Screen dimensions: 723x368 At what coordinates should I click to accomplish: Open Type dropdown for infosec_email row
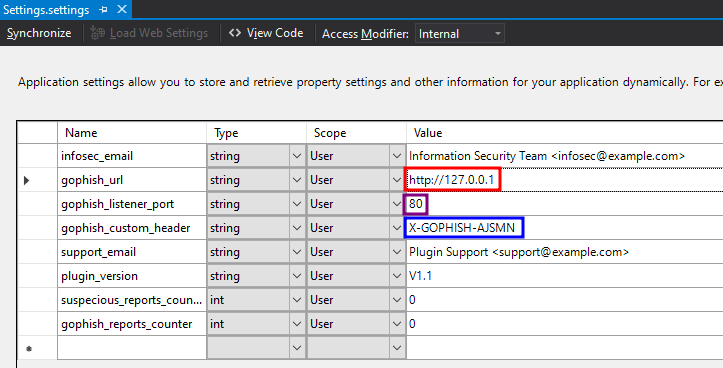tap(297, 156)
